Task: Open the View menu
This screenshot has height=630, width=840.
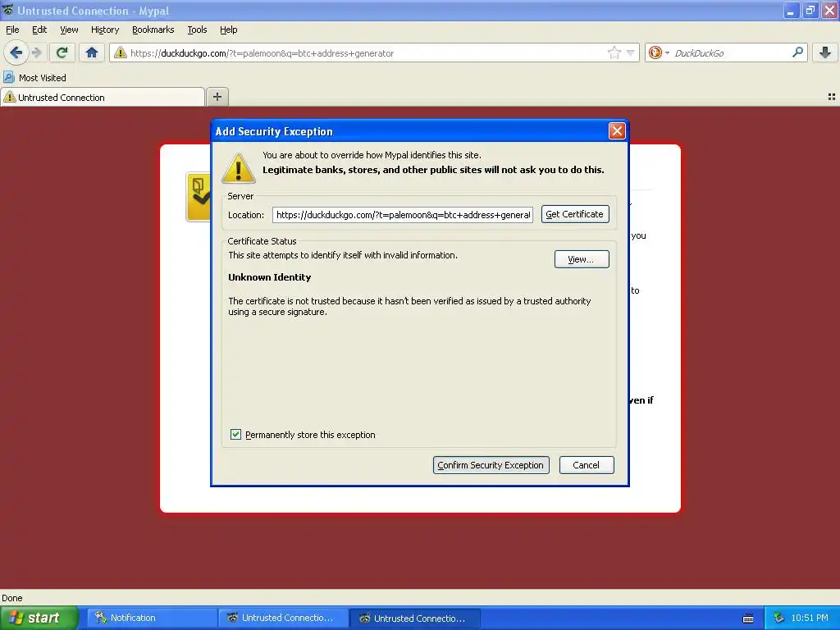Action: pyautogui.click(x=69, y=30)
